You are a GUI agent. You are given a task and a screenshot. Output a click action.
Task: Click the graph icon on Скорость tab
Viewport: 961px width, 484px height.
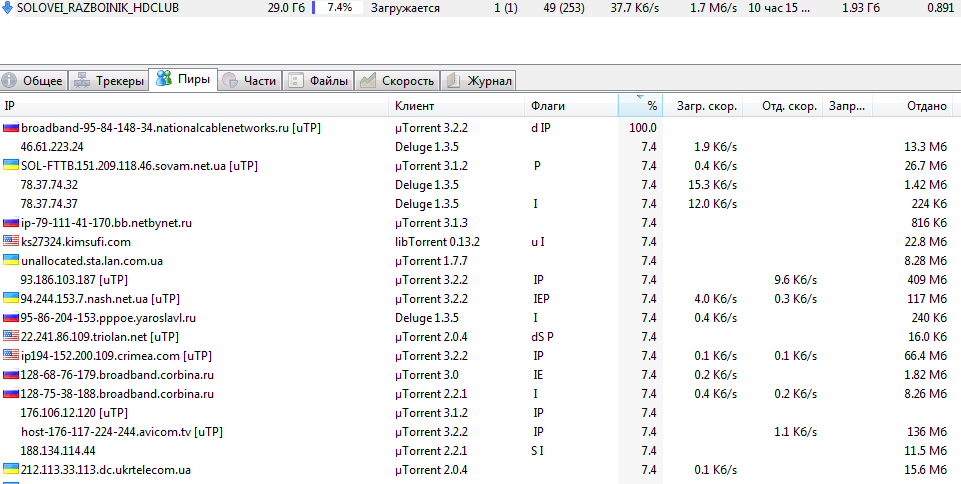coord(368,80)
